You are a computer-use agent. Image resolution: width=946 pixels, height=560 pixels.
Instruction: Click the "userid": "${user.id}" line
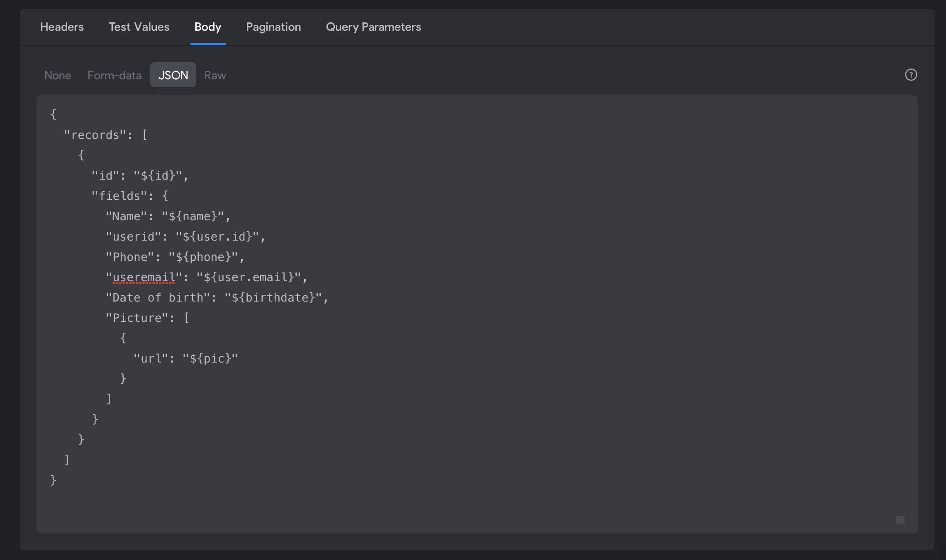185,236
